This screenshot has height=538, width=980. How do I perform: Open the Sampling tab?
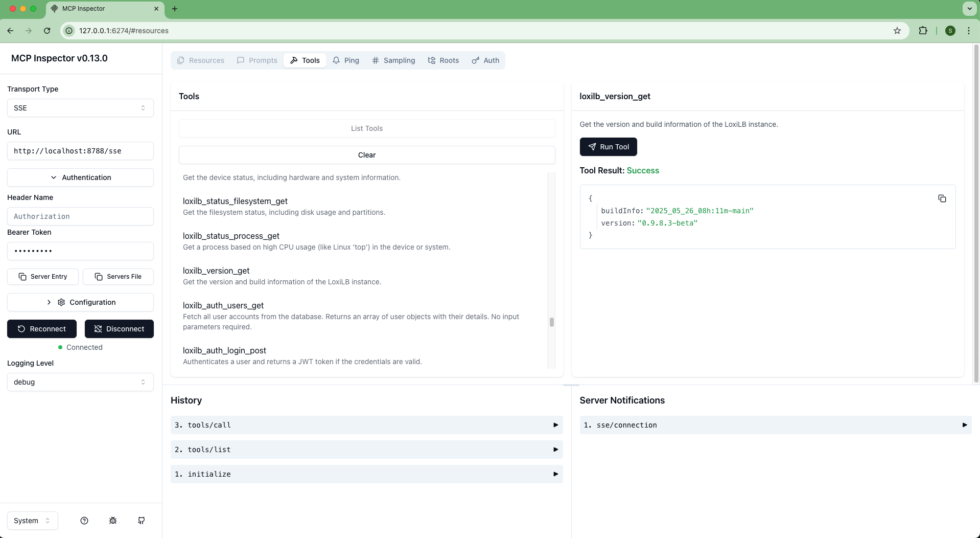tap(393, 60)
